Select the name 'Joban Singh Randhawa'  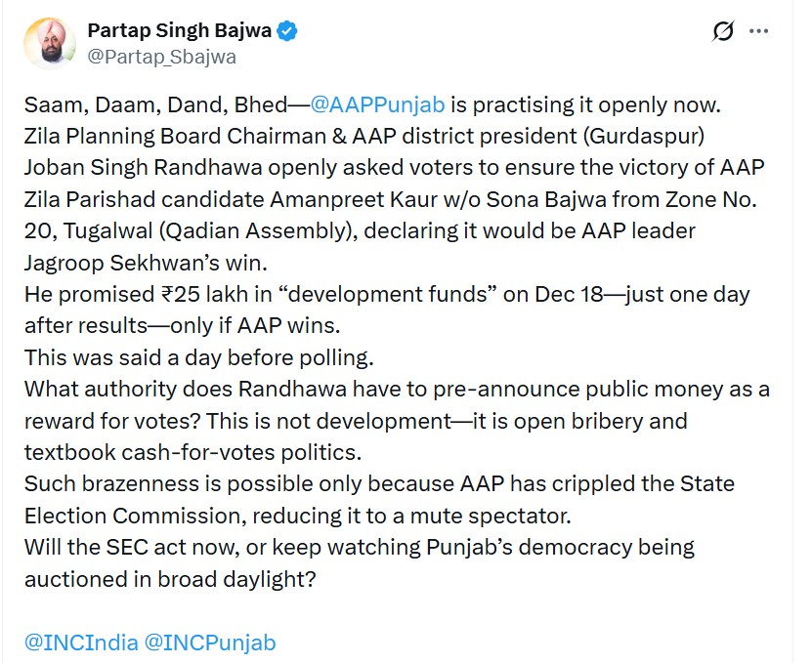point(143,168)
